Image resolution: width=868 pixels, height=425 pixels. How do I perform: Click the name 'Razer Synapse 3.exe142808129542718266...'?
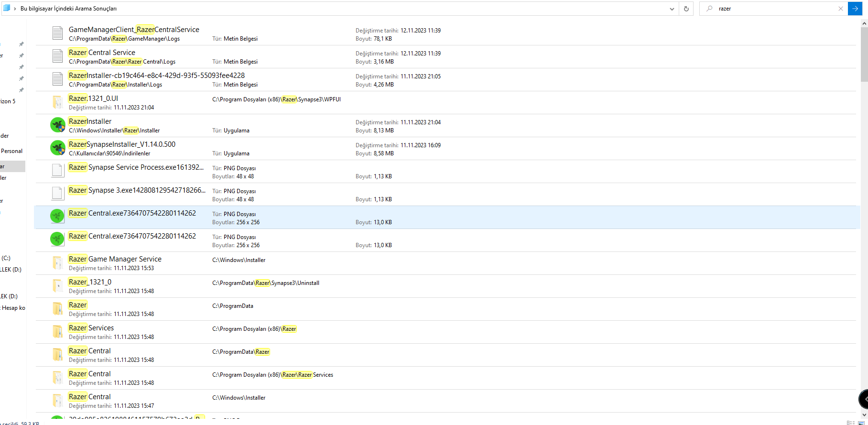click(137, 190)
